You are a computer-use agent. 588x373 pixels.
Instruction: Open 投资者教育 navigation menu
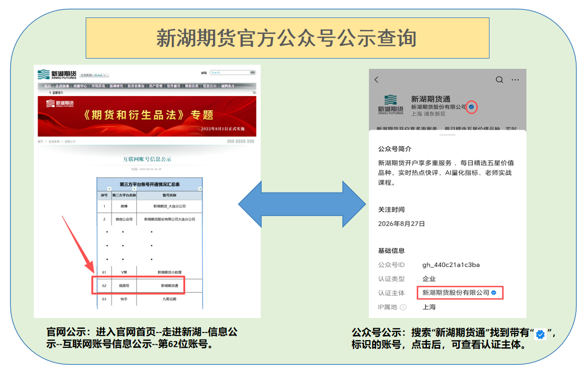(136, 86)
